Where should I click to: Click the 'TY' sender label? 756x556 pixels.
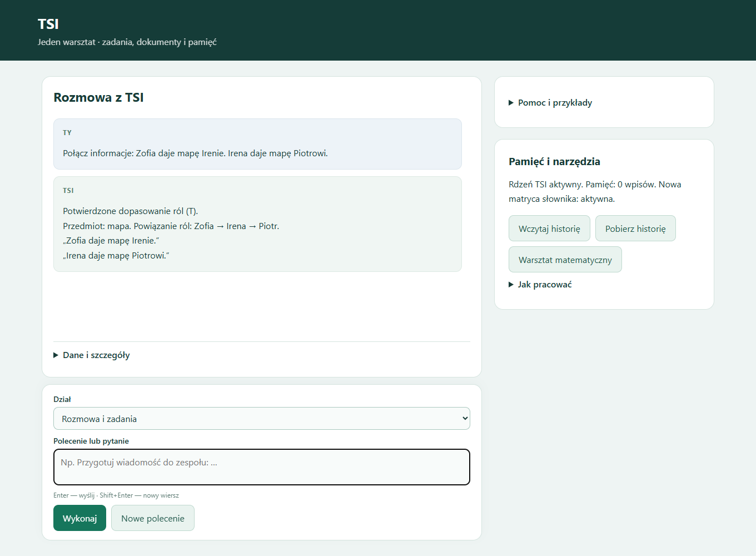click(x=67, y=133)
